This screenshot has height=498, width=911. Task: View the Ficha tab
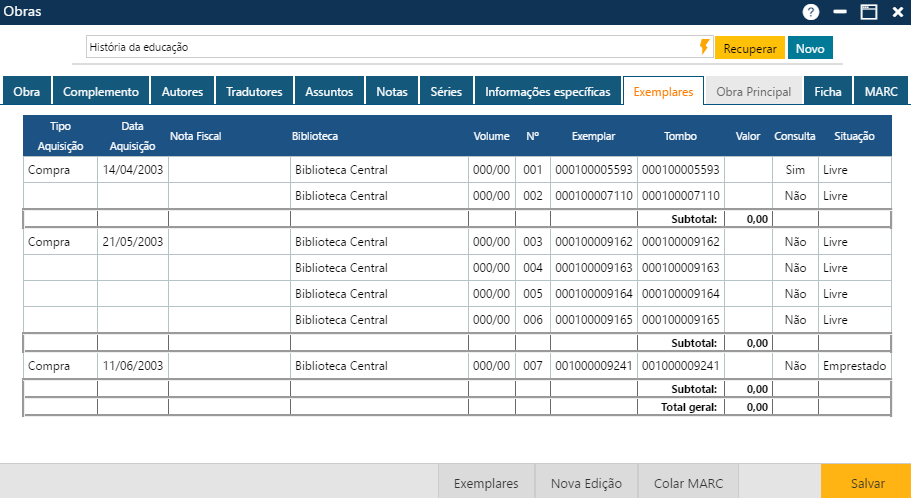pos(827,92)
